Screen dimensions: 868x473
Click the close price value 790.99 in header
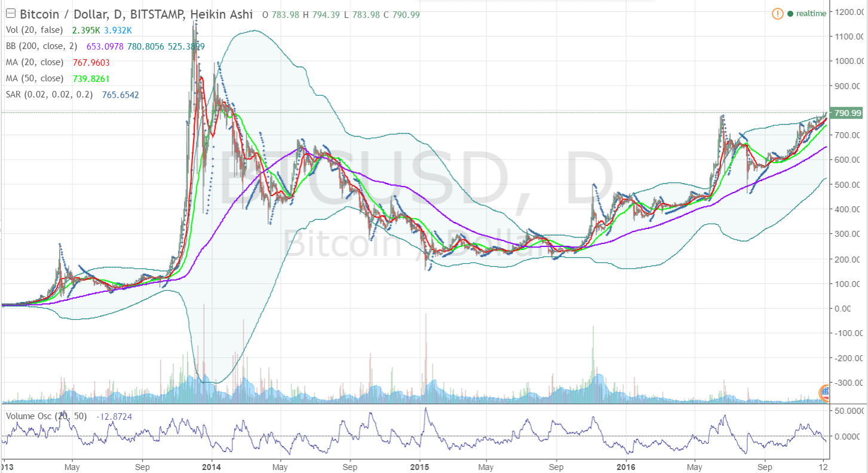(x=406, y=14)
